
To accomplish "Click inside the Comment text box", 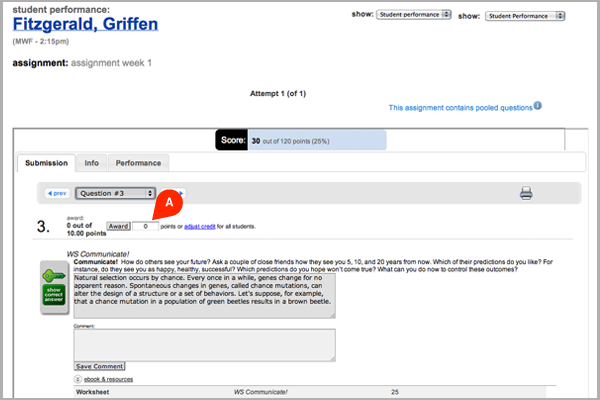I will [x=205, y=345].
